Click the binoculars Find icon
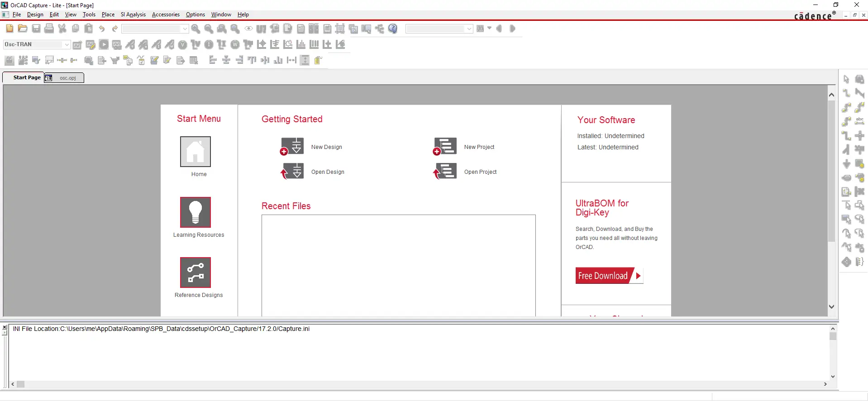 coord(480,29)
